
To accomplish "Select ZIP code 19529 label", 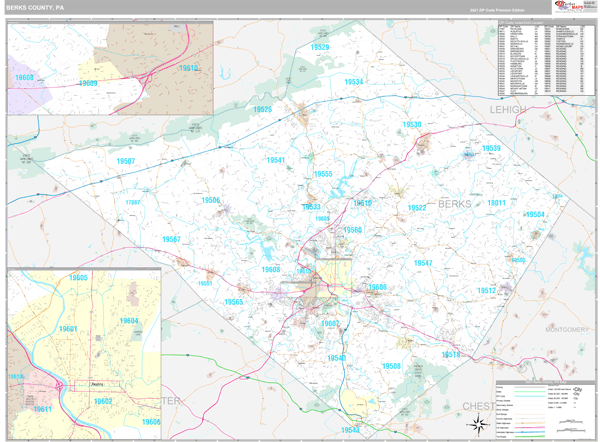I will (x=320, y=47).
